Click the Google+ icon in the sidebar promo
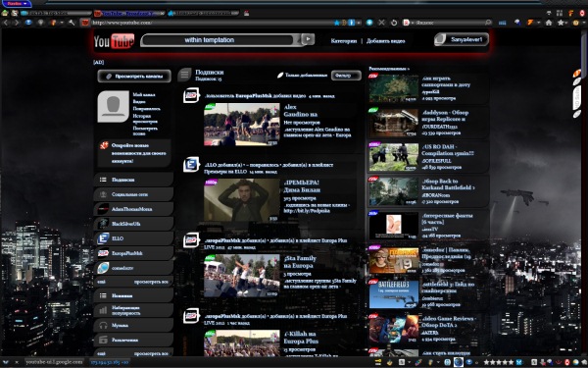Screen dimensions: 588x368 (x=104, y=145)
